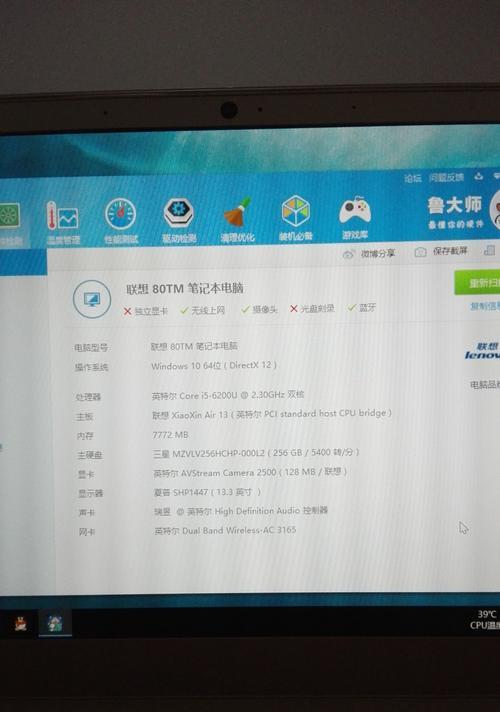Select the Dual Band Wireless-AC 3165 value
This screenshot has height=712, width=500.
(225, 530)
